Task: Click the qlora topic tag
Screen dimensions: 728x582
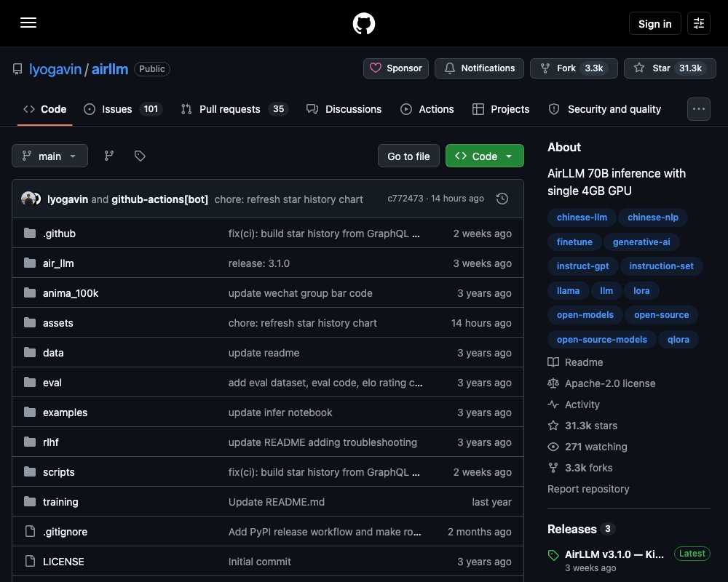Action: pyautogui.click(x=678, y=339)
